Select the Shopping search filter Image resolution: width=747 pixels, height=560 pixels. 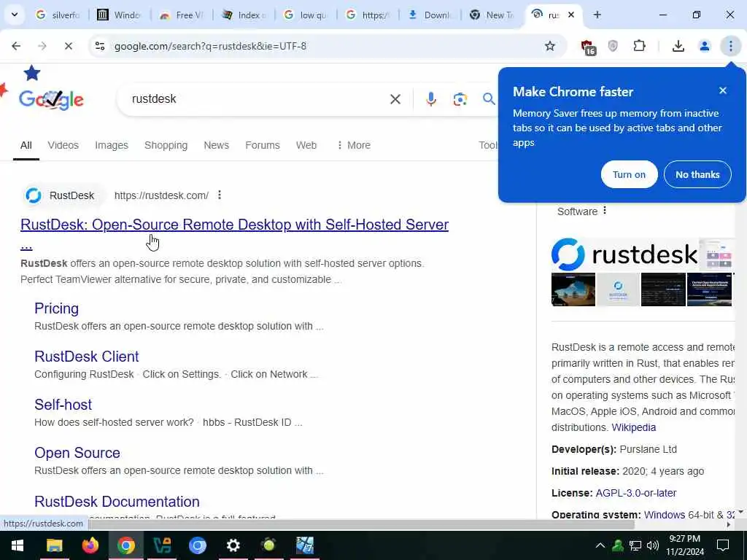click(166, 145)
